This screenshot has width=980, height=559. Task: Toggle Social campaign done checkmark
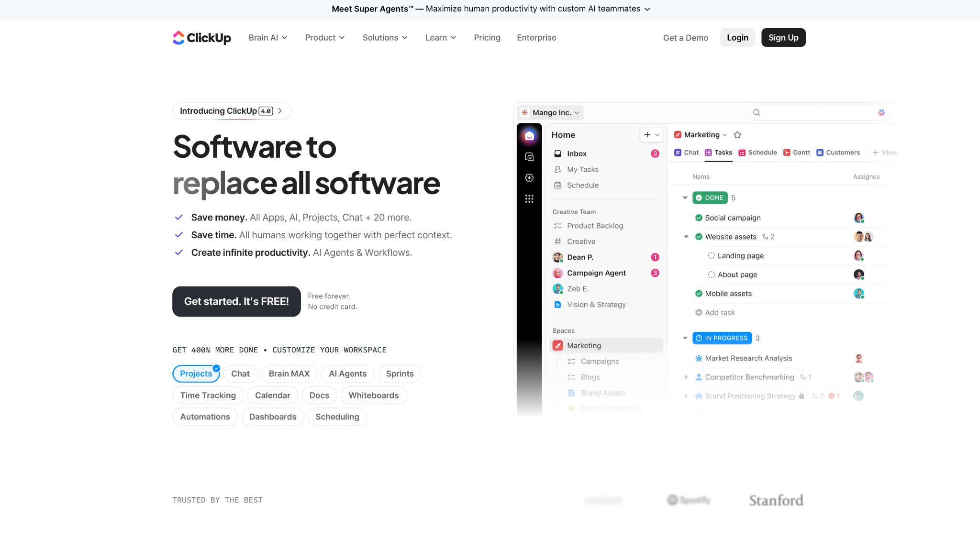[699, 218]
